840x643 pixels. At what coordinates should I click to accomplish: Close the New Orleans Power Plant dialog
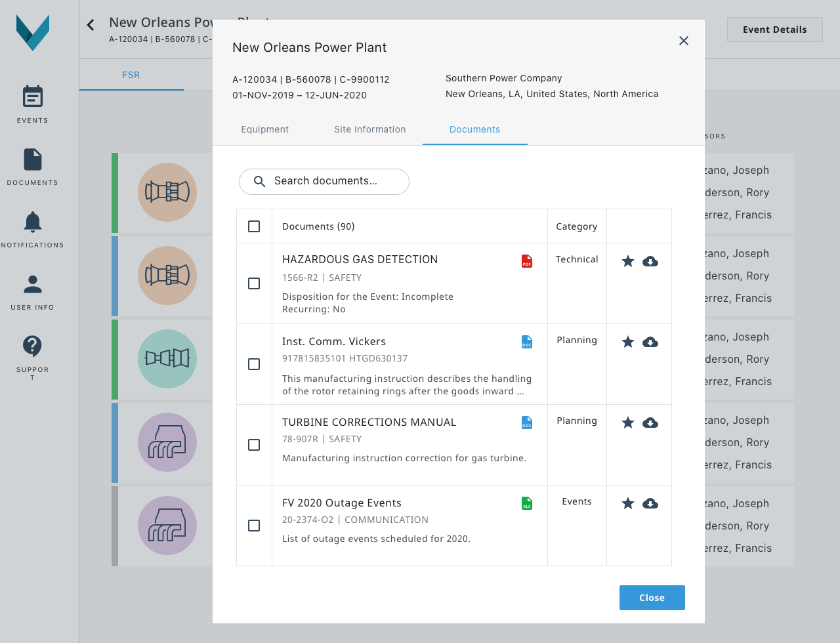click(683, 41)
